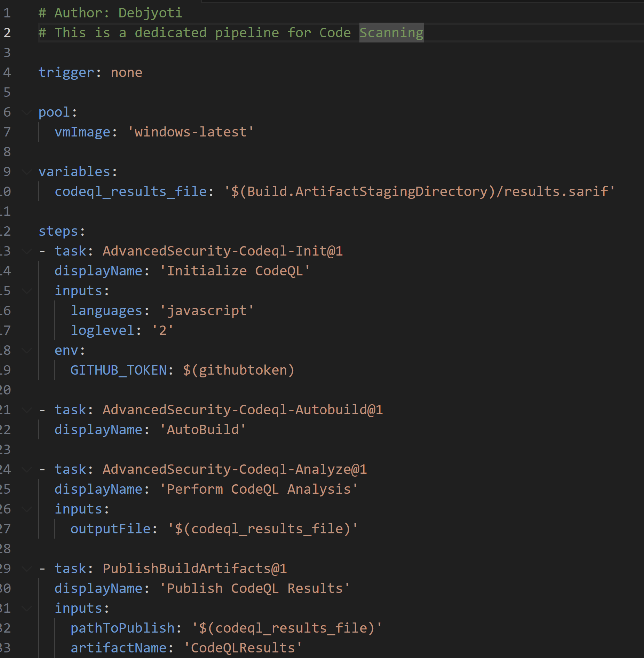Screen dimensions: 644x658
Task: Collapse inputs under Perform CodeQL Analysis
Action: point(26,509)
